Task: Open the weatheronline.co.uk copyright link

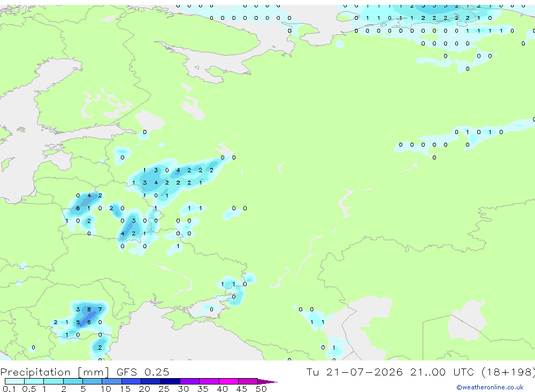Action: click(x=490, y=387)
